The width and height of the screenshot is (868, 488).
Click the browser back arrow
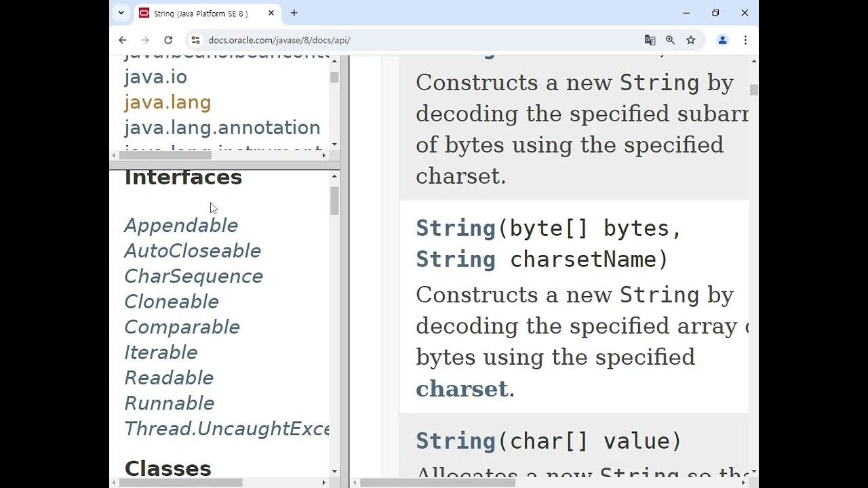[122, 40]
